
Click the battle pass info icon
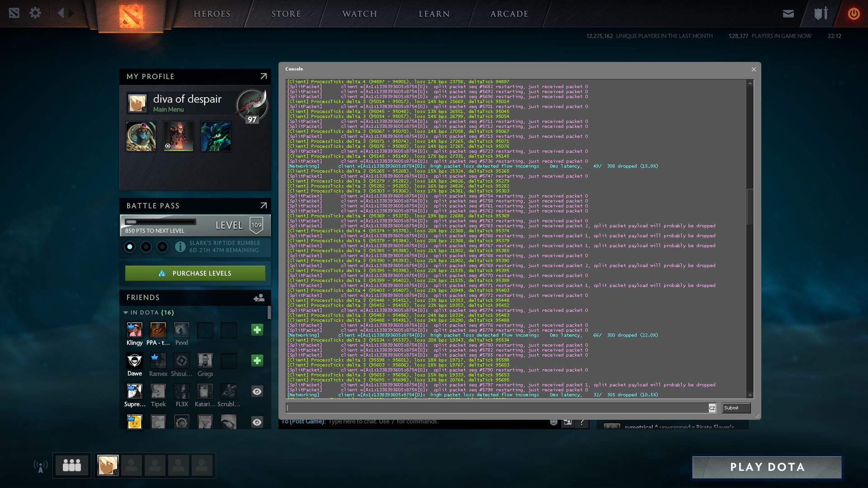180,247
